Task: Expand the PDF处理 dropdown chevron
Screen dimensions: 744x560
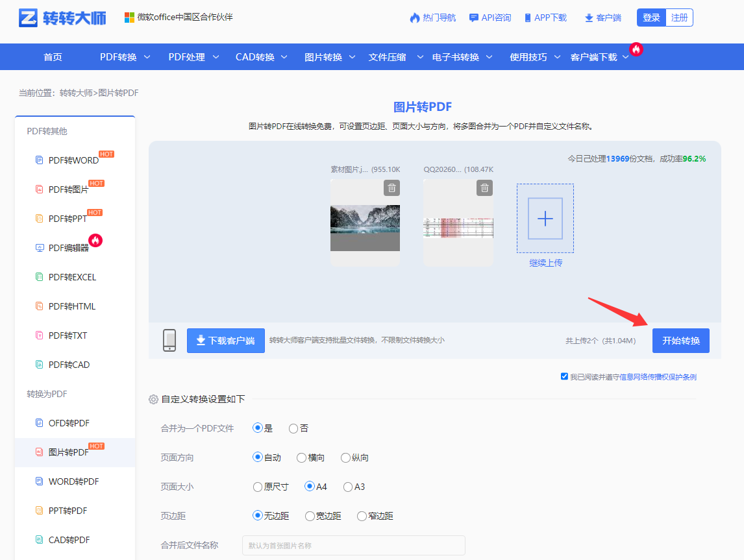Action: pyautogui.click(x=216, y=57)
